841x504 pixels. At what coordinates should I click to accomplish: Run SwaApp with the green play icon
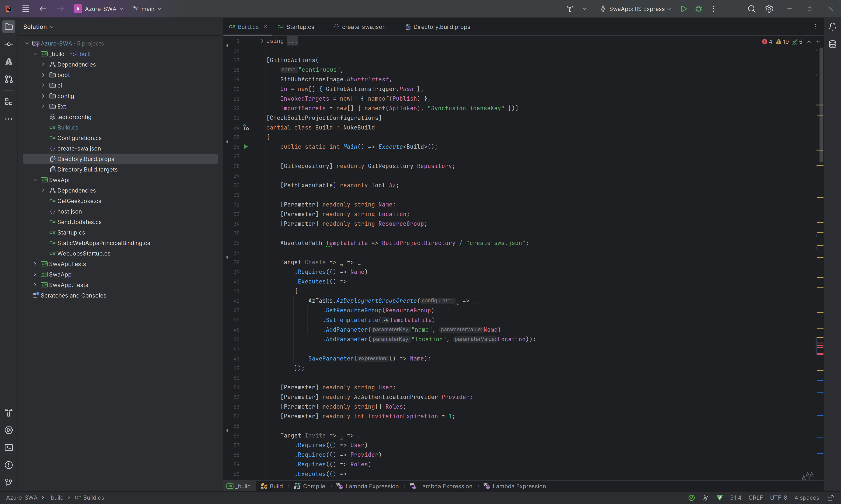click(x=684, y=9)
